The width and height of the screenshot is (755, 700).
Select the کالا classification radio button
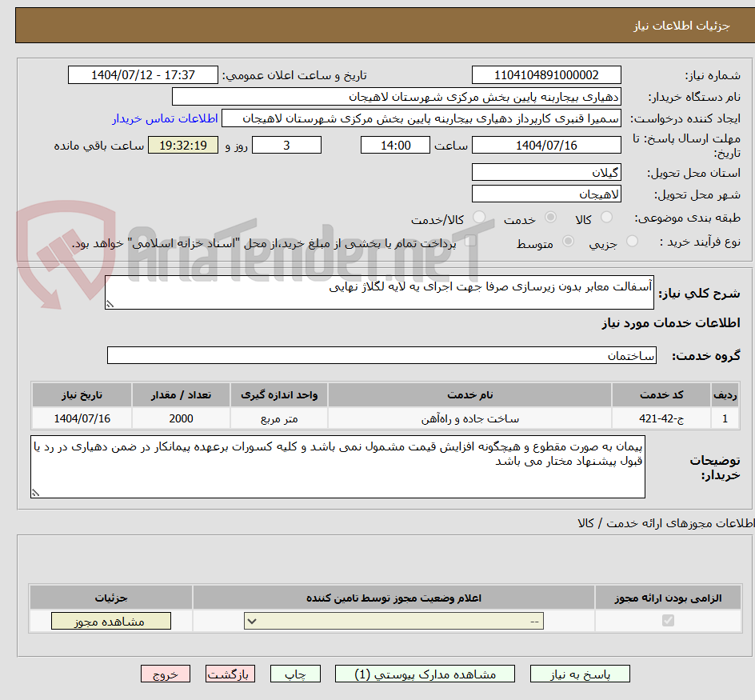pos(607,218)
